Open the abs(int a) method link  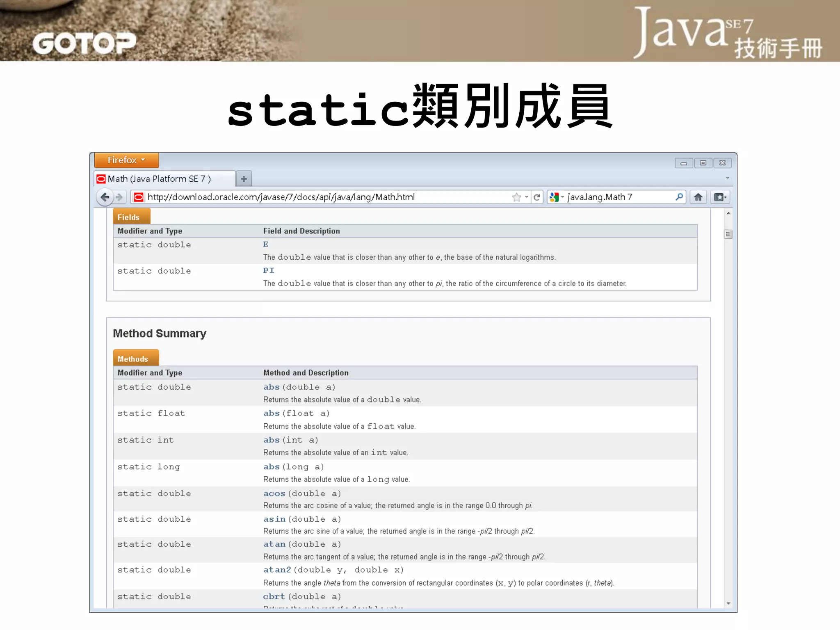coord(271,440)
